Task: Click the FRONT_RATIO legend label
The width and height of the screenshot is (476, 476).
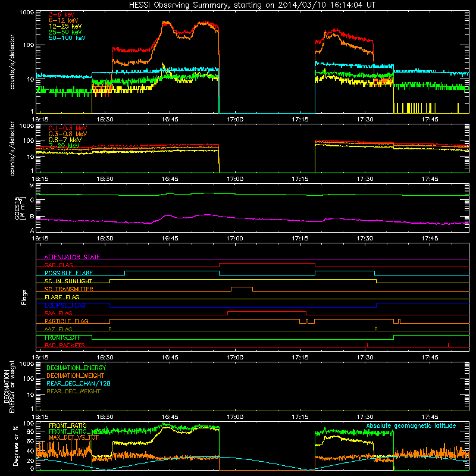Action: click(x=68, y=425)
